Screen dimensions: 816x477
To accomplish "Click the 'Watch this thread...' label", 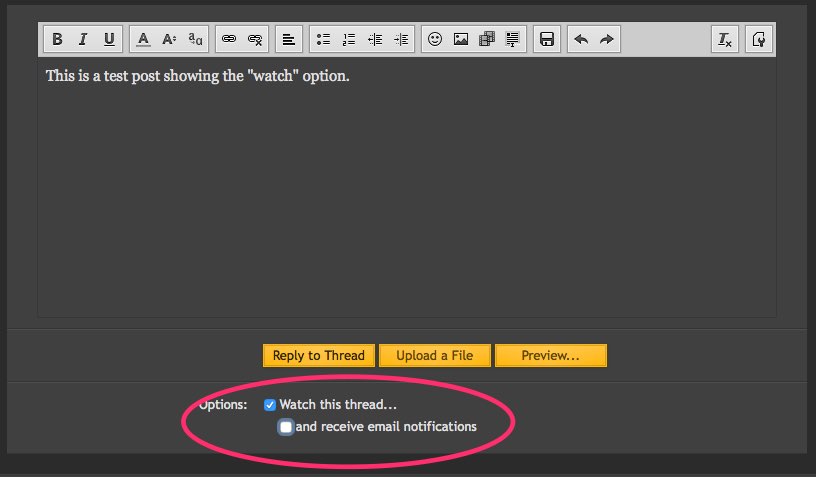I will pyautogui.click(x=338, y=405).
